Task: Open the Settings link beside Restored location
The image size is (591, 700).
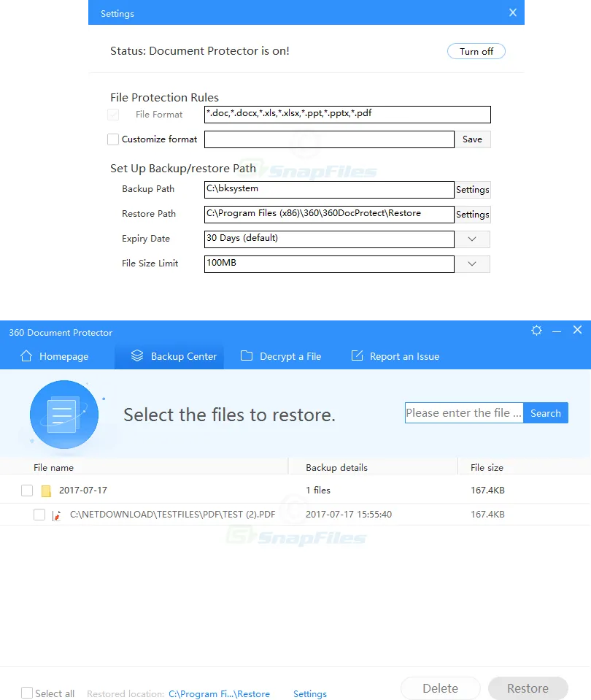Action: (310, 693)
